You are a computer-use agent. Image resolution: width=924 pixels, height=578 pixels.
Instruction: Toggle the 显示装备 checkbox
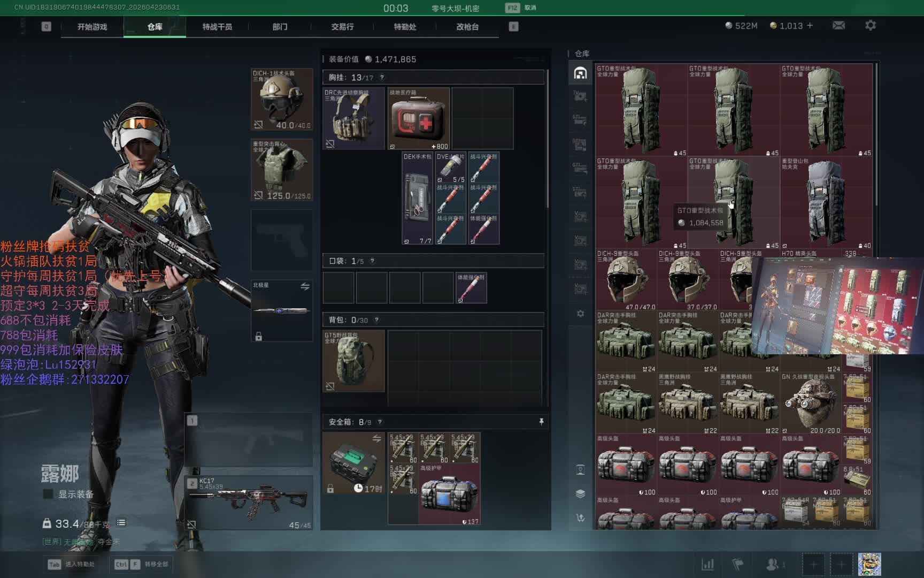coord(48,494)
